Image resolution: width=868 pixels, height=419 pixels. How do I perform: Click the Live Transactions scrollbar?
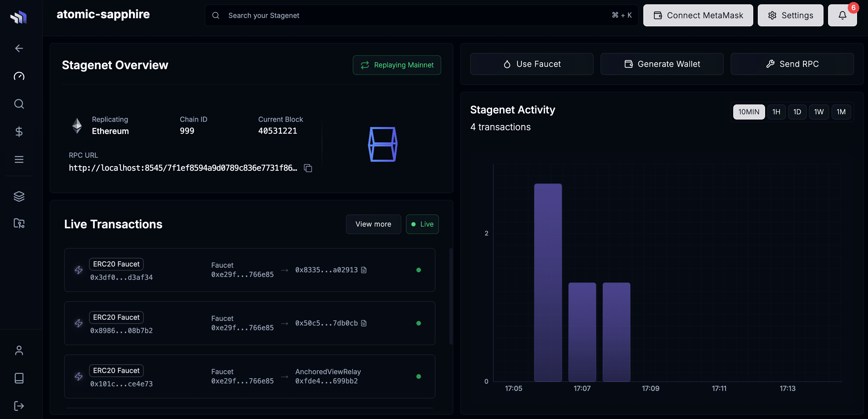click(x=450, y=297)
